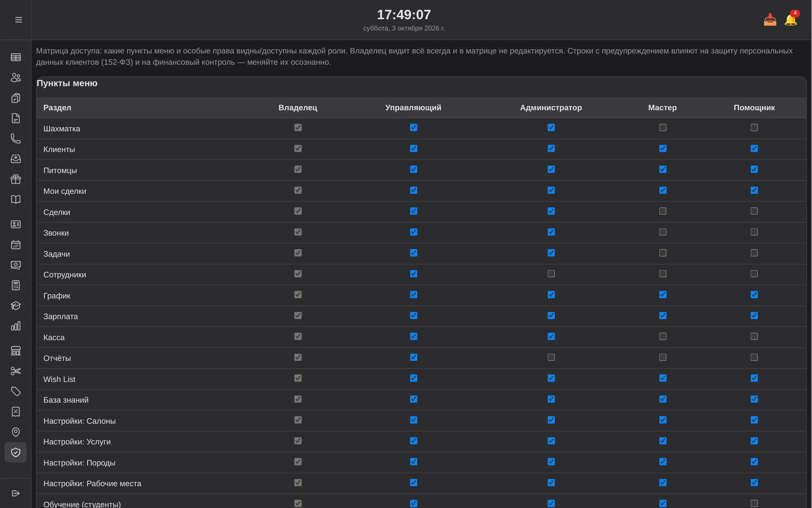Screen dimensions: 812x508
Task: Open the scissors services icon in sidebar
Action: tap(15, 371)
